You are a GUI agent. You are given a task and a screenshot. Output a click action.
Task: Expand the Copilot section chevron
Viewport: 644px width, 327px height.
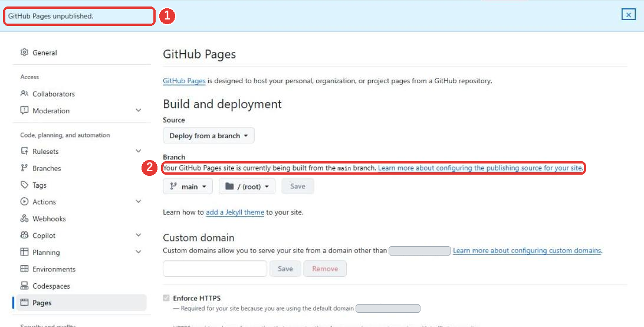(x=139, y=235)
